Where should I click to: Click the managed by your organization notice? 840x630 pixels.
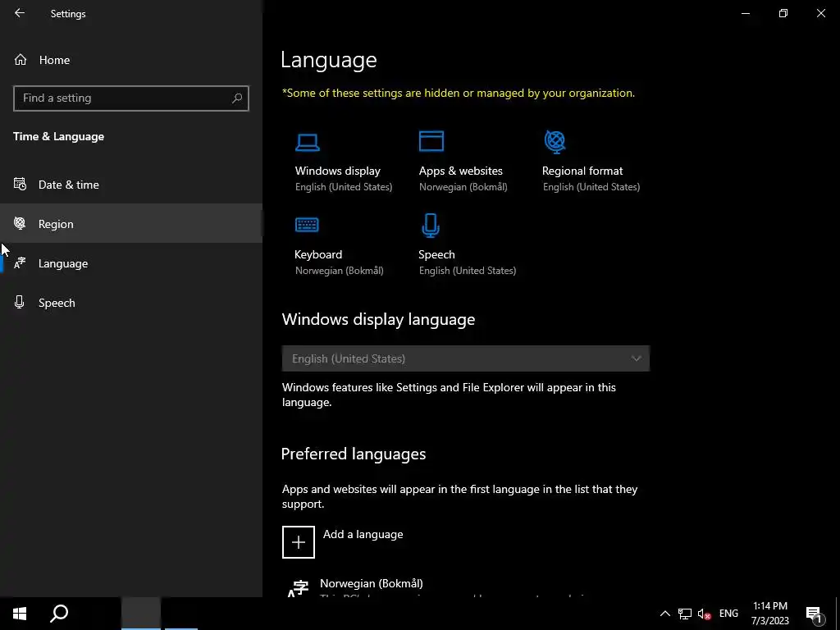tap(459, 94)
